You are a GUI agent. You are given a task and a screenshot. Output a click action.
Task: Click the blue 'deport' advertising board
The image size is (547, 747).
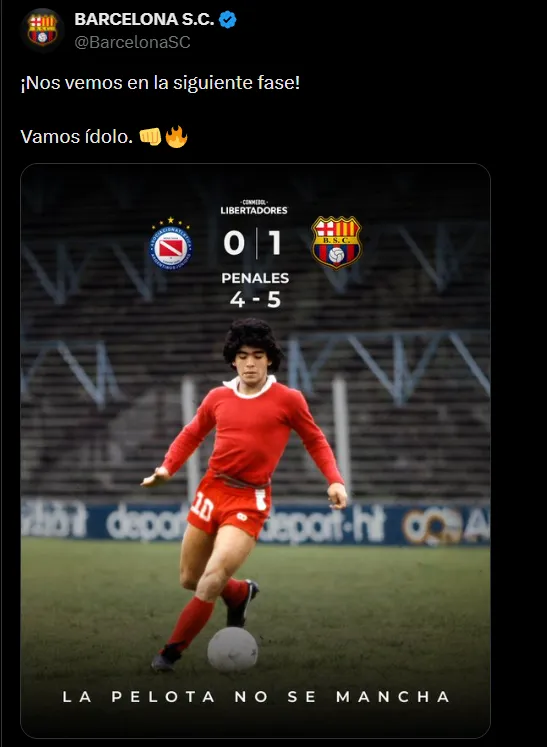tap(255, 522)
